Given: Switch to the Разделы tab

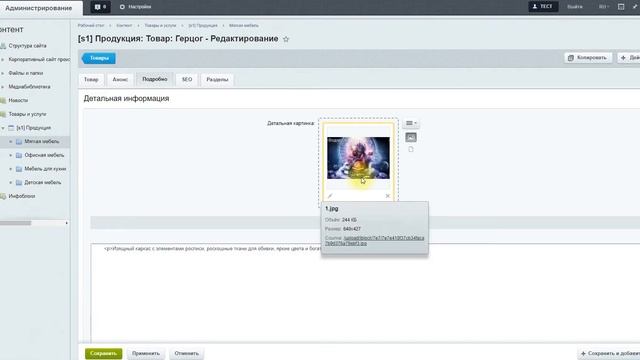Looking at the screenshot, I should pyautogui.click(x=217, y=80).
